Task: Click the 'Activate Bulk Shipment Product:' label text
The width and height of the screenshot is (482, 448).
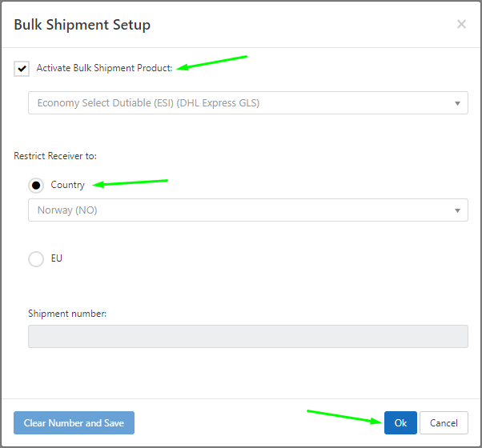Action: tap(104, 69)
